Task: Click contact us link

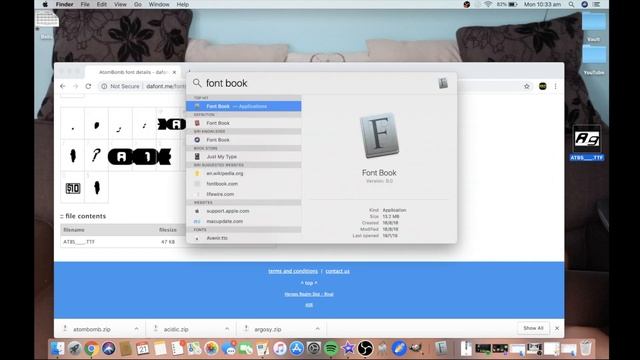Action: (338, 271)
